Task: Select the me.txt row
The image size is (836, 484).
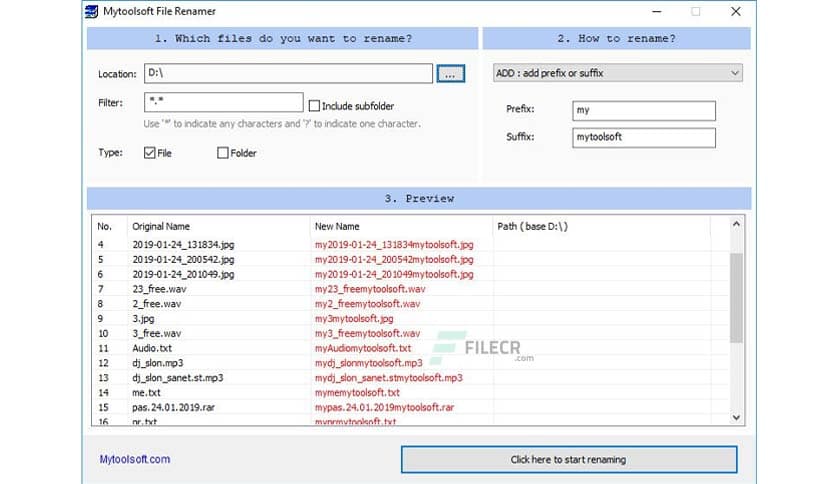Action: click(x=411, y=393)
